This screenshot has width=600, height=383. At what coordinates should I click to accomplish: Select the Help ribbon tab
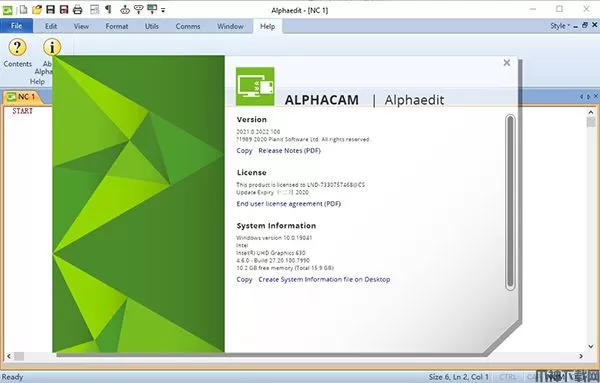pyautogui.click(x=267, y=26)
